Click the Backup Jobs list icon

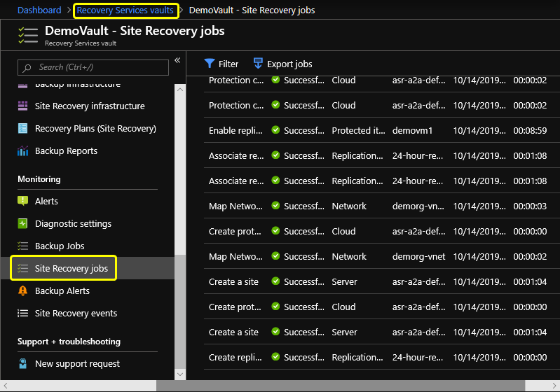22,246
